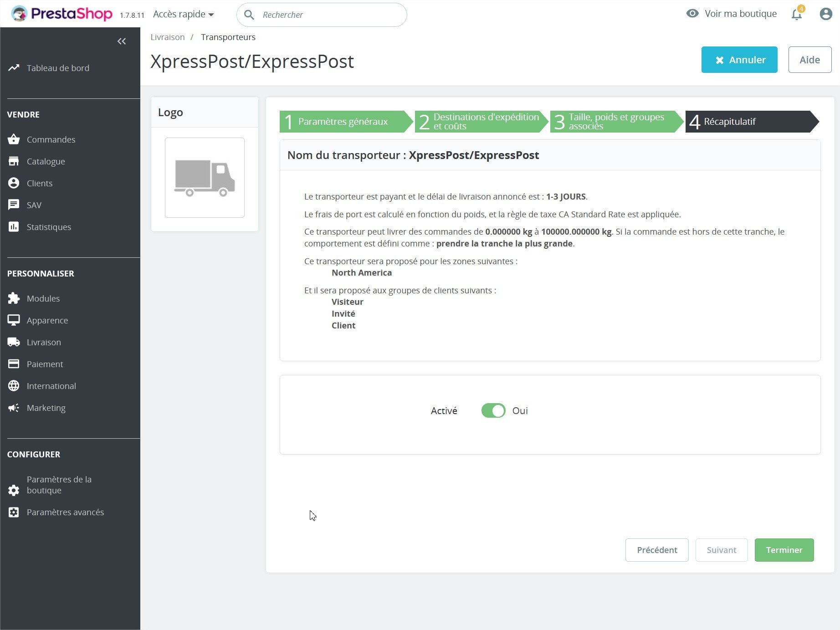
Task: Click the Paramètres avancés gear icon
Action: pyautogui.click(x=14, y=512)
